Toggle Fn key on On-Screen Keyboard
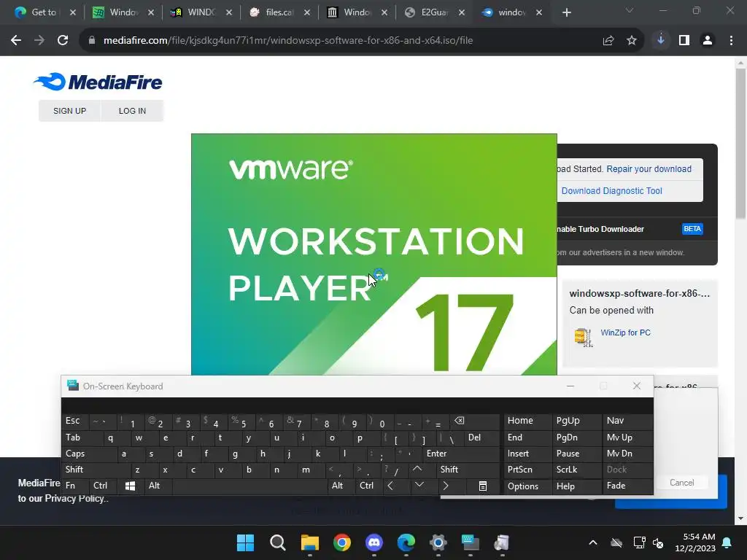 pyautogui.click(x=75, y=486)
